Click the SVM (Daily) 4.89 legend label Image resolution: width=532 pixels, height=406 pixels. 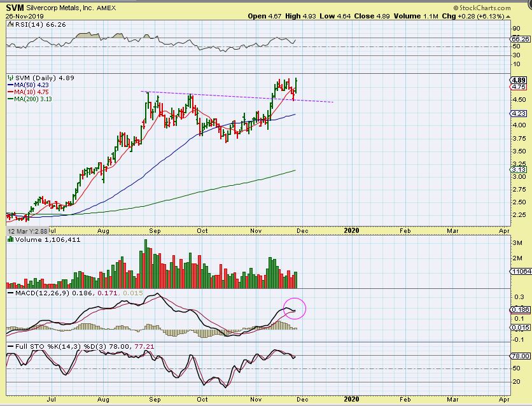coord(45,78)
